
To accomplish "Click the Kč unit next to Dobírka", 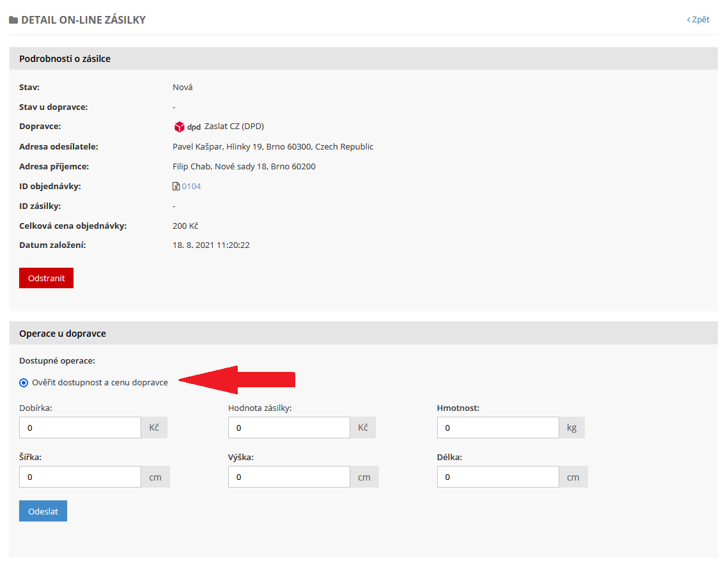I will (154, 428).
